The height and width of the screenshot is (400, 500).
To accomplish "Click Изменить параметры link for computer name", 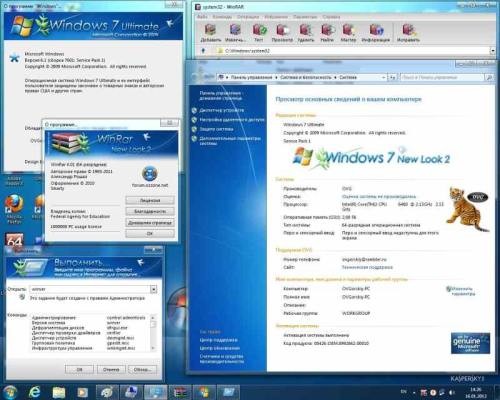I will click(462, 291).
